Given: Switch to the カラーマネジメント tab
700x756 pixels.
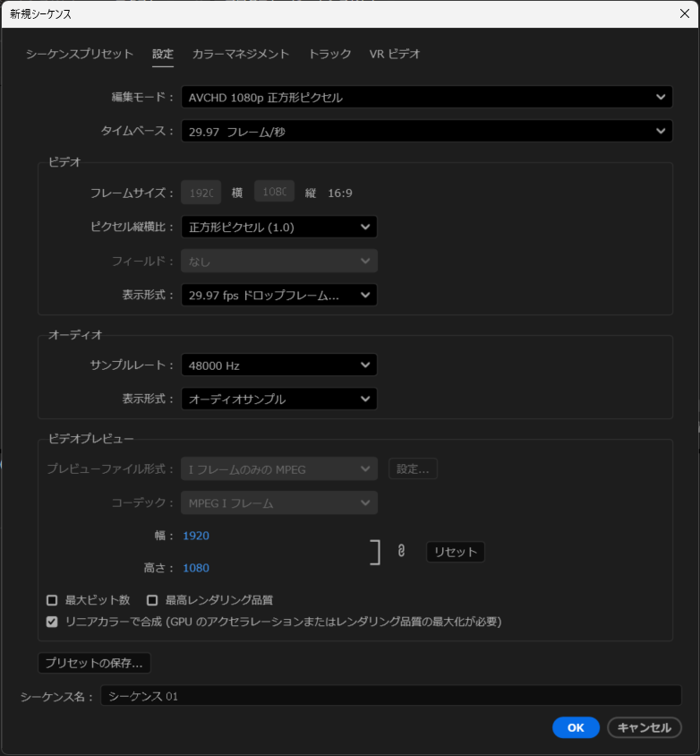Looking at the screenshot, I should [x=241, y=54].
